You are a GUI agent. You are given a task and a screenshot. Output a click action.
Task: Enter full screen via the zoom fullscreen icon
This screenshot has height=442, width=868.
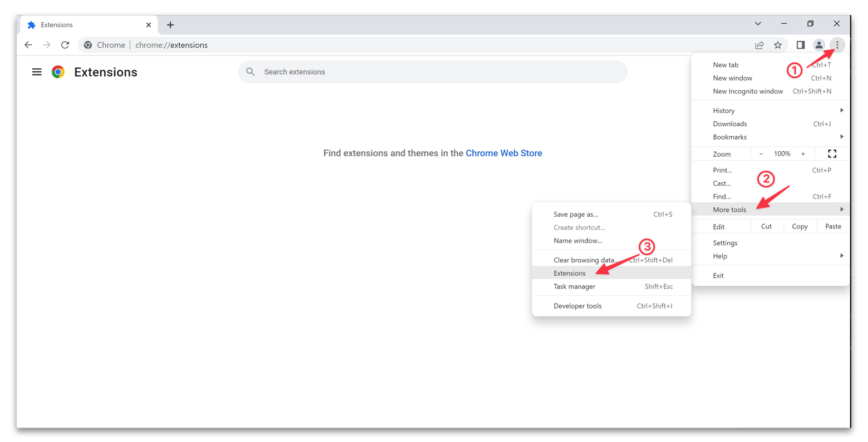click(832, 153)
